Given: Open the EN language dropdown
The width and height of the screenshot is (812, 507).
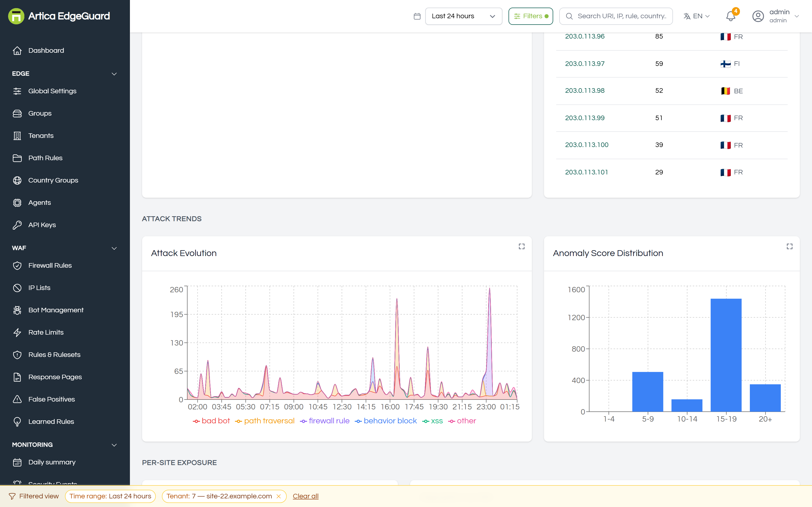Looking at the screenshot, I should click(697, 16).
